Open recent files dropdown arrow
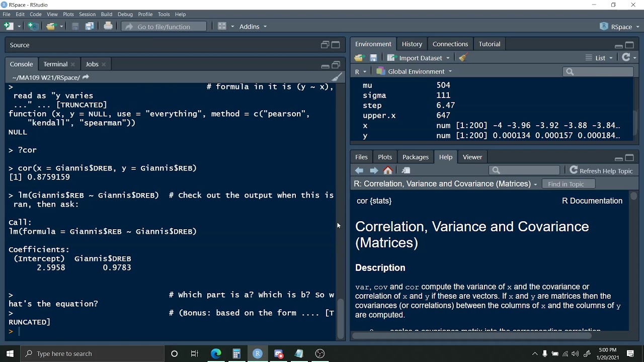This screenshot has width=644, height=362. tap(61, 27)
